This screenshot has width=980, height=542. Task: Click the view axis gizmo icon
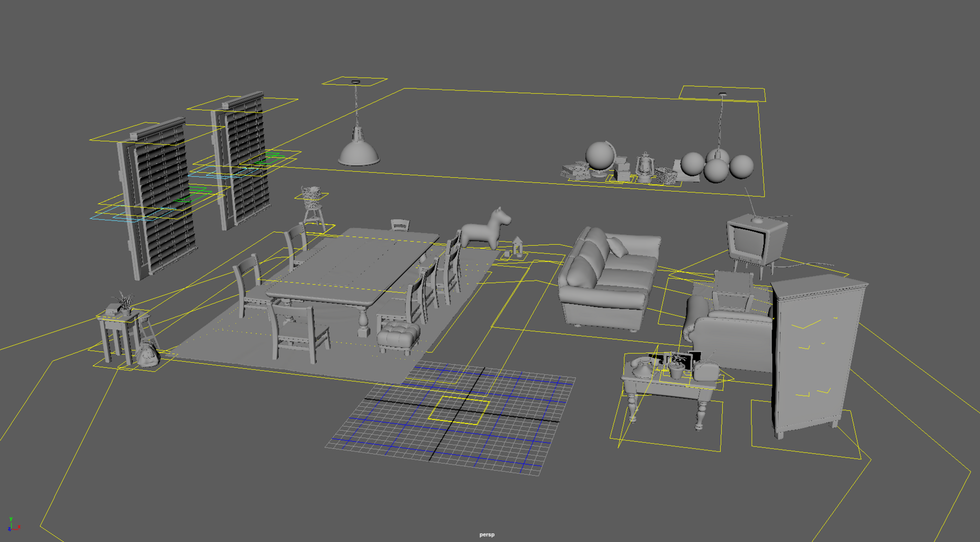[x=13, y=525]
